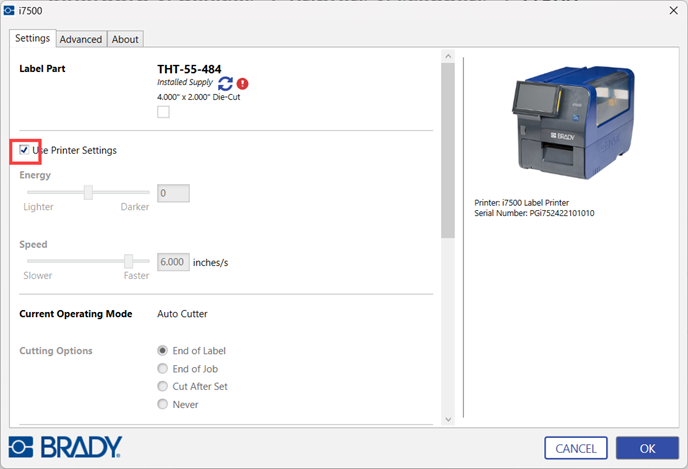
Task: Select End of Label cutting option
Action: click(163, 351)
